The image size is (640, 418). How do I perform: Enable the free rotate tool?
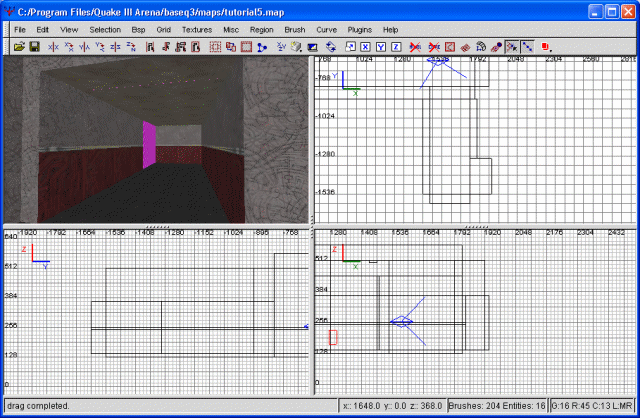[331, 47]
